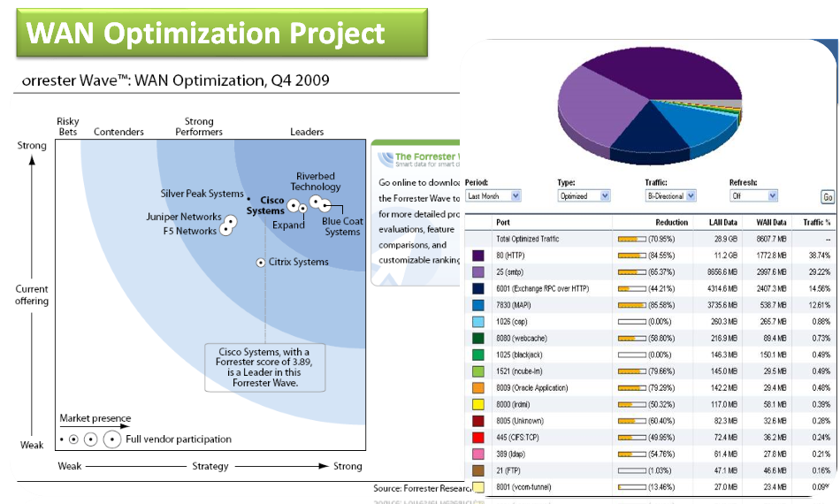The height and width of the screenshot is (504, 840).
Task: Select the 8080 (webcache) port row
Action: pyautogui.click(x=649, y=339)
